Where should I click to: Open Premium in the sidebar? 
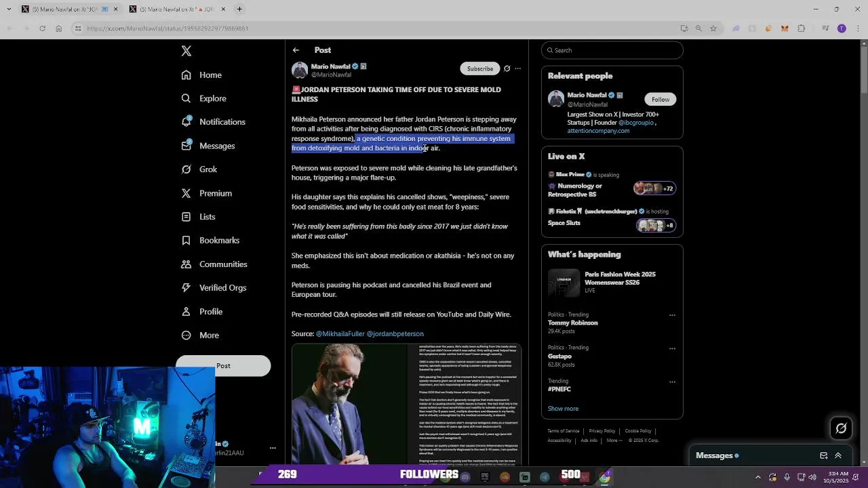click(206, 193)
